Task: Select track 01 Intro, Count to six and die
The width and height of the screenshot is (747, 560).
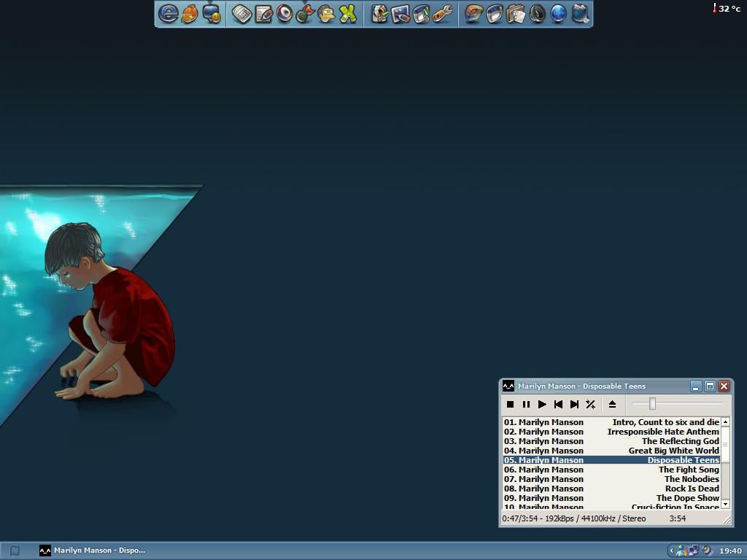Action: click(x=611, y=422)
